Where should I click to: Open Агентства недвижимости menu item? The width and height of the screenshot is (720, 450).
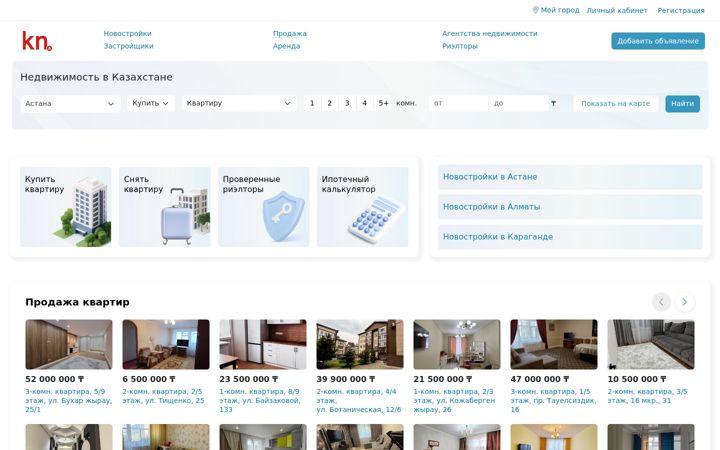tap(489, 34)
